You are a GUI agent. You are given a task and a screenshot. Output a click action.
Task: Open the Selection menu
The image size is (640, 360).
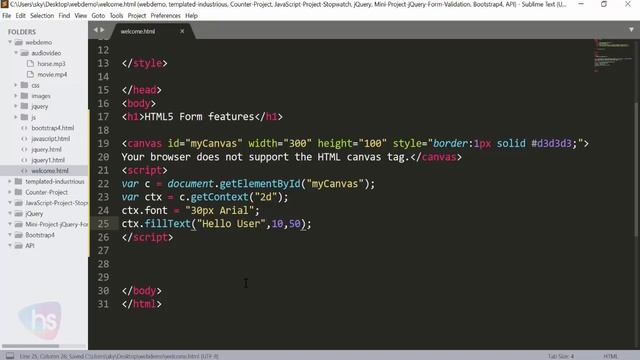(x=42, y=16)
